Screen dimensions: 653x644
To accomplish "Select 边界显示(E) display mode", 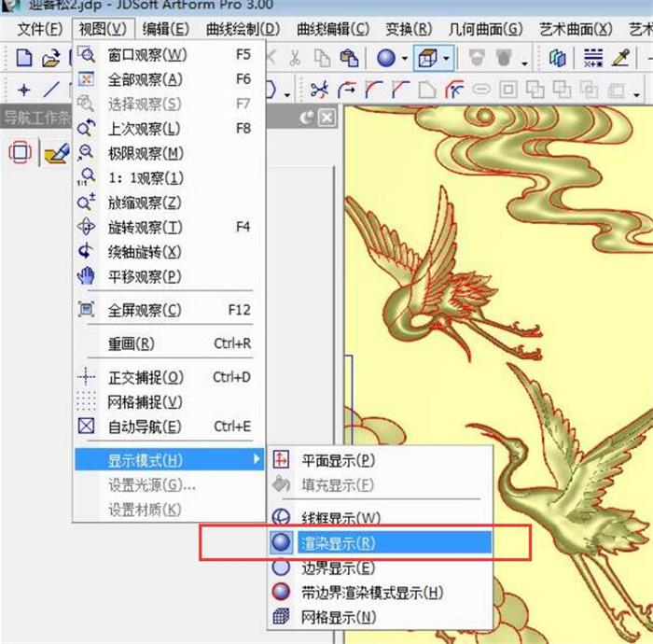I will point(380,567).
